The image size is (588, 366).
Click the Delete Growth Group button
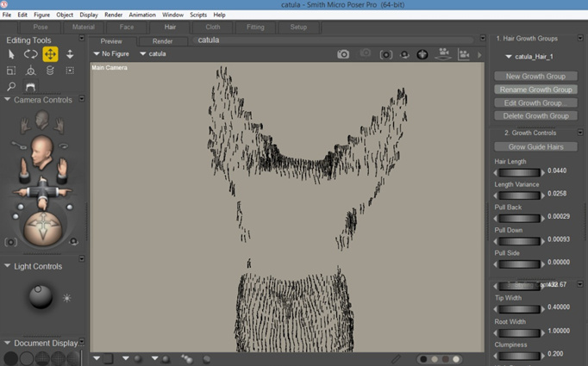pyautogui.click(x=535, y=115)
